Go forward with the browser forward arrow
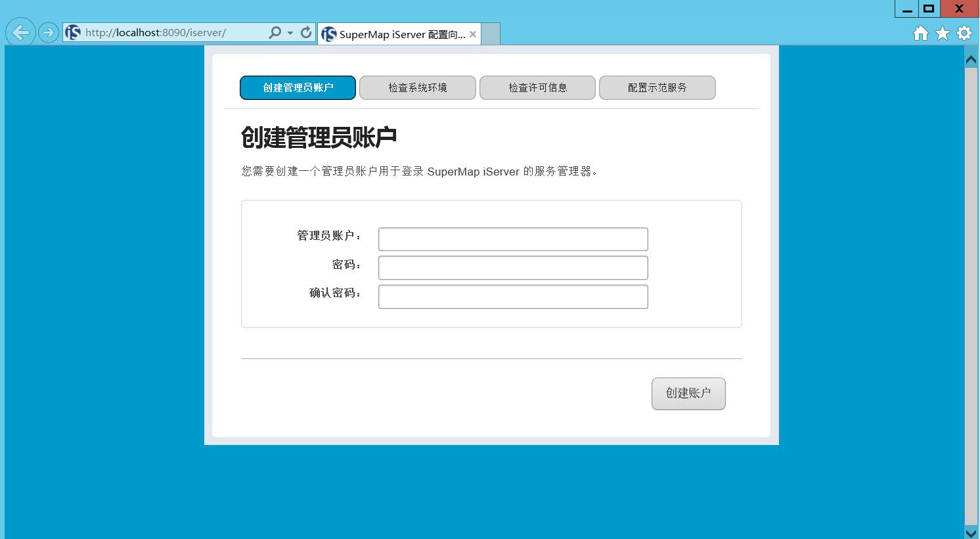This screenshot has height=539, width=980. 49,32
